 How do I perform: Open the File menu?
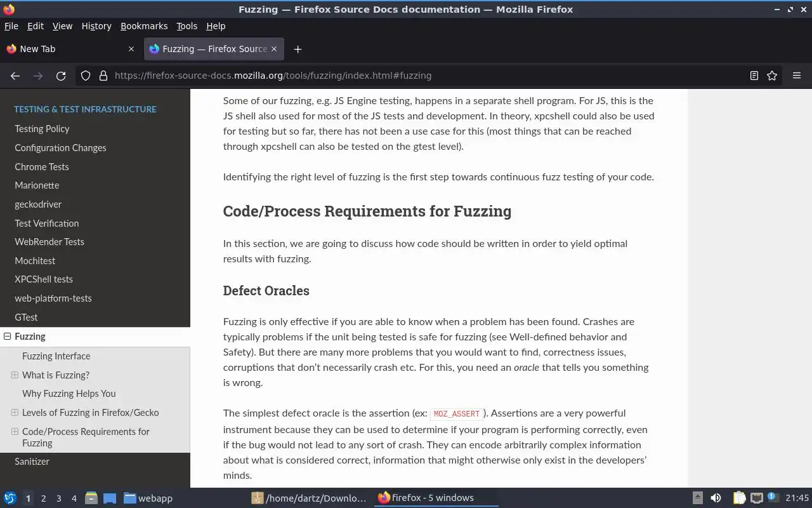pyautogui.click(x=11, y=26)
